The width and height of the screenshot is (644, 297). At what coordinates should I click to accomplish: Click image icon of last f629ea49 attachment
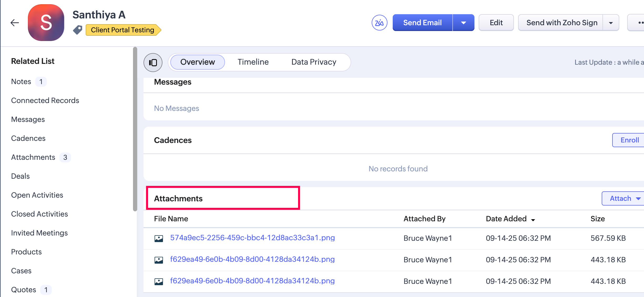point(159,281)
